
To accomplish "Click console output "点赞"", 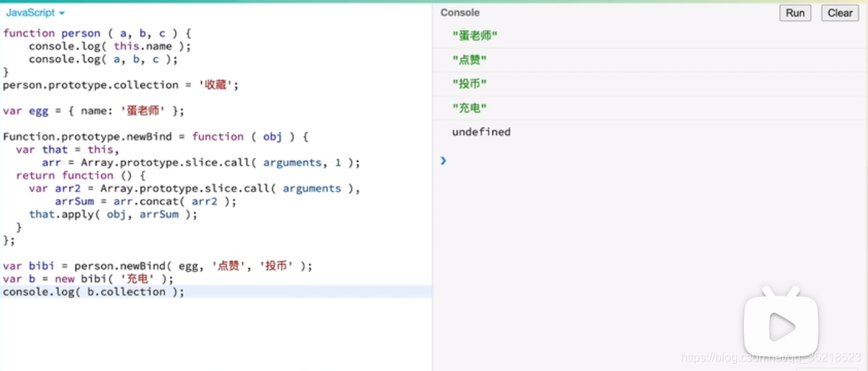I will click(469, 60).
